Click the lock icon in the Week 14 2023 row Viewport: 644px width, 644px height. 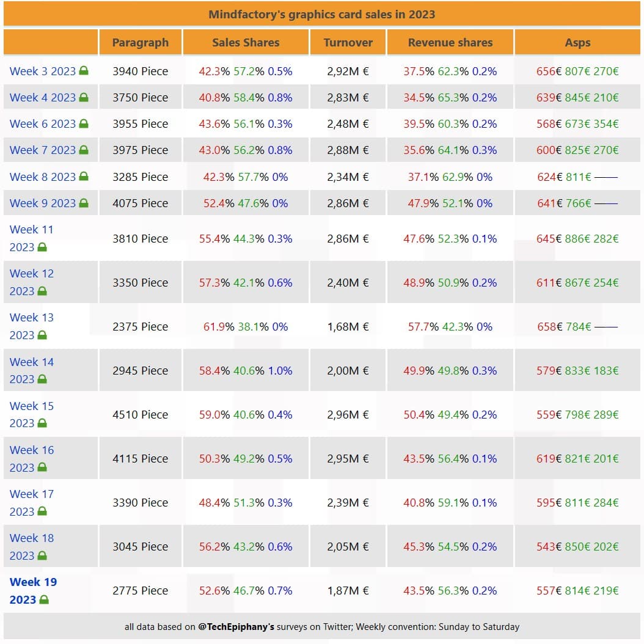click(42, 379)
